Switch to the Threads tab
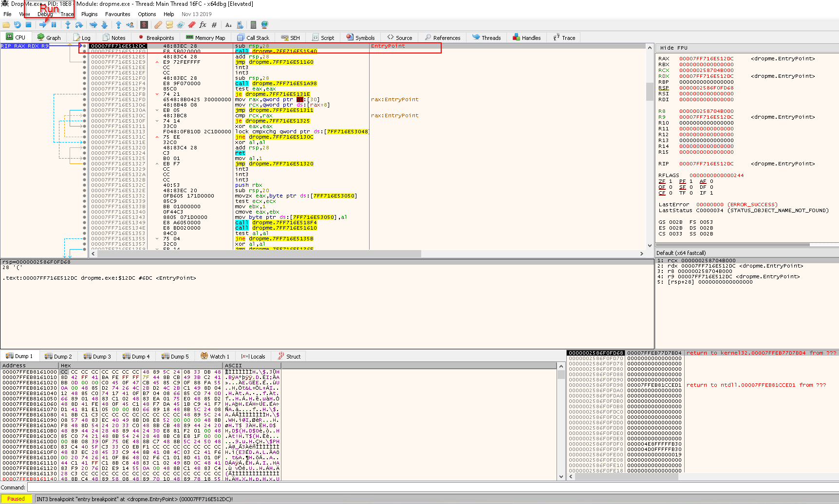This screenshot has height=504, width=839. (486, 37)
